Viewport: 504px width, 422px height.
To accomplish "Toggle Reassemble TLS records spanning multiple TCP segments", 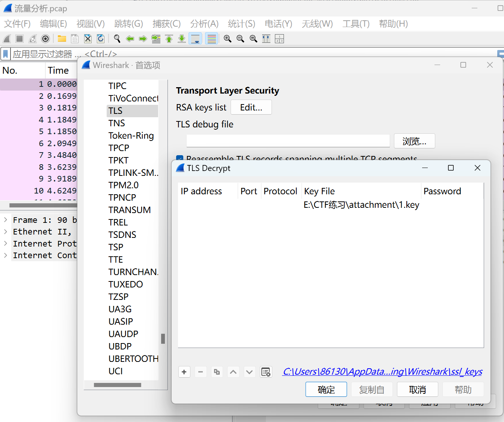I will coord(180,159).
